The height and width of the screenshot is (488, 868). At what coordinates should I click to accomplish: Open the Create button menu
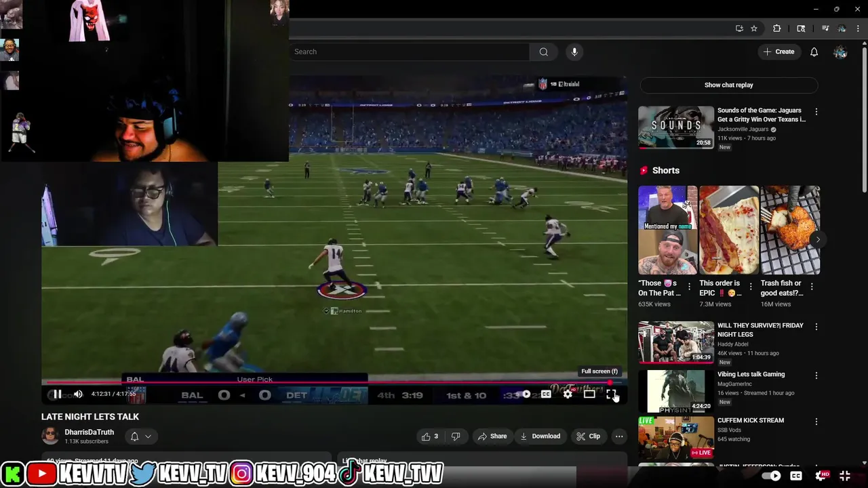pyautogui.click(x=778, y=52)
